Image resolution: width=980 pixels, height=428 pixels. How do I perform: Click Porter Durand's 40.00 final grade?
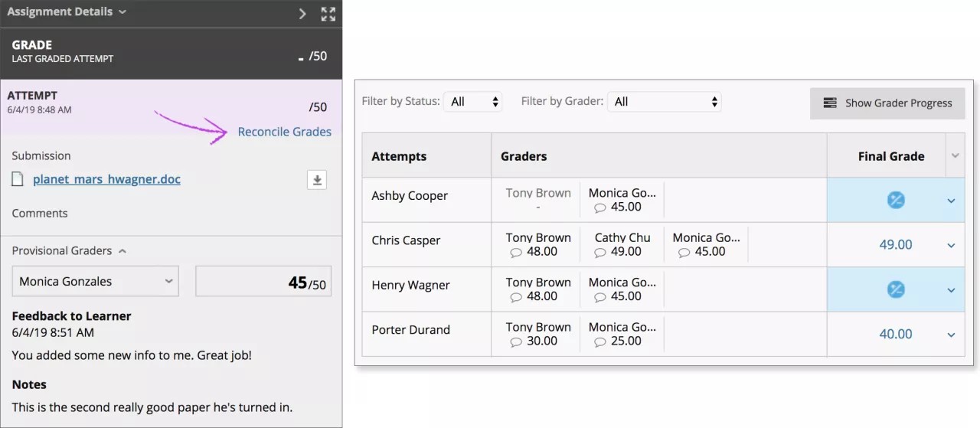coord(895,334)
